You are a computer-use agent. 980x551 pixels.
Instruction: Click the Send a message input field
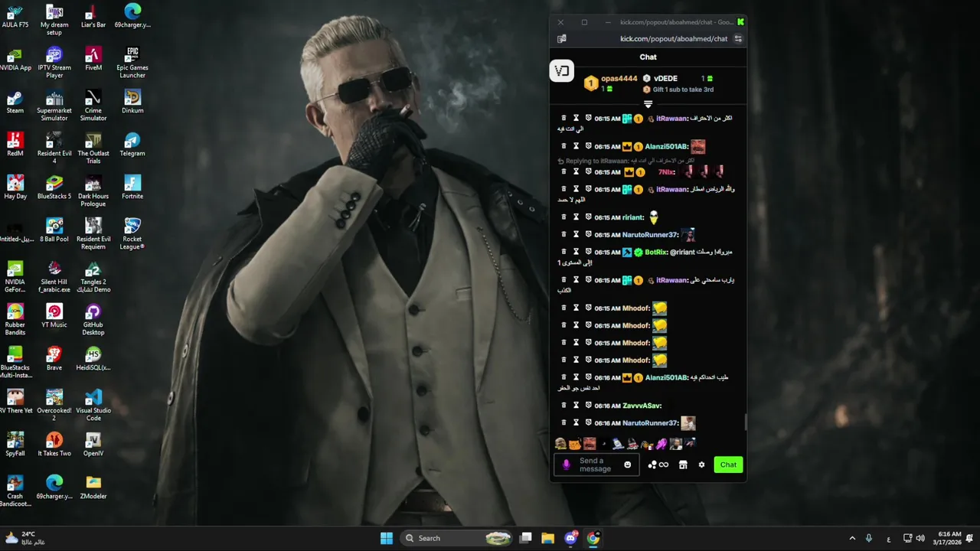(596, 465)
